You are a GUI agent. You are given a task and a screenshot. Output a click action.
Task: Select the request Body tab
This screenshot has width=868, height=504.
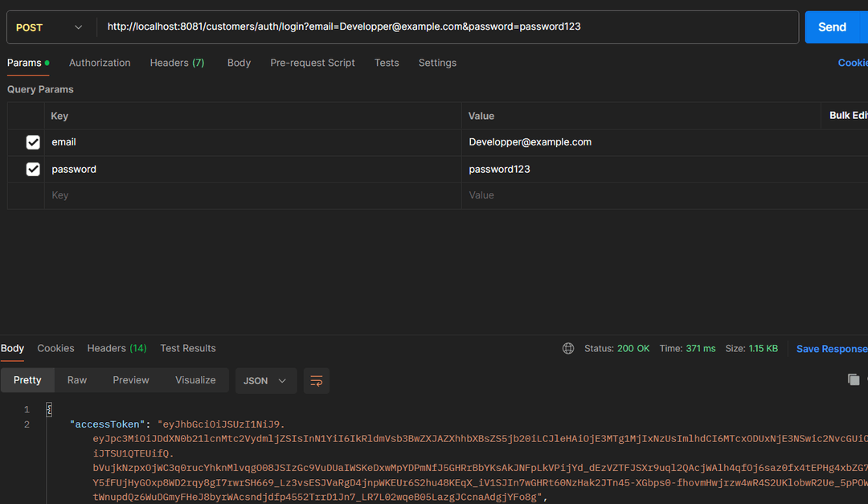click(x=239, y=63)
